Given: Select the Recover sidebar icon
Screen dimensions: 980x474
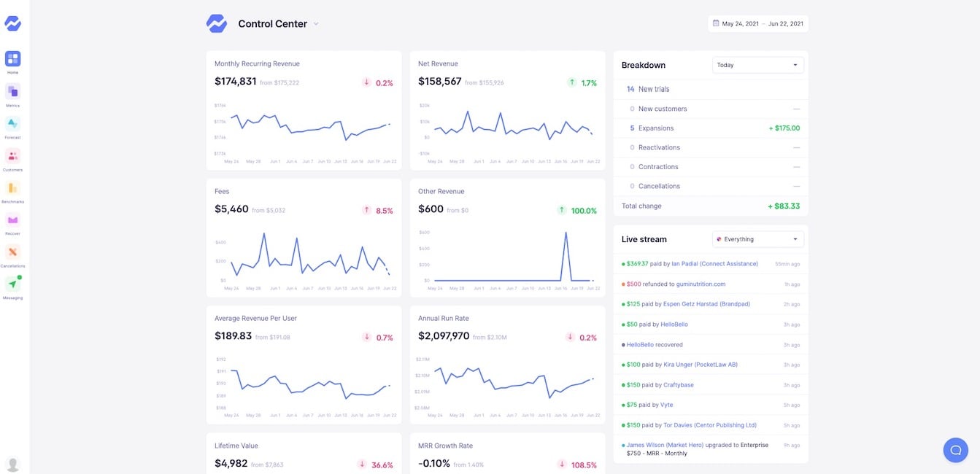Looking at the screenshot, I should [12, 219].
